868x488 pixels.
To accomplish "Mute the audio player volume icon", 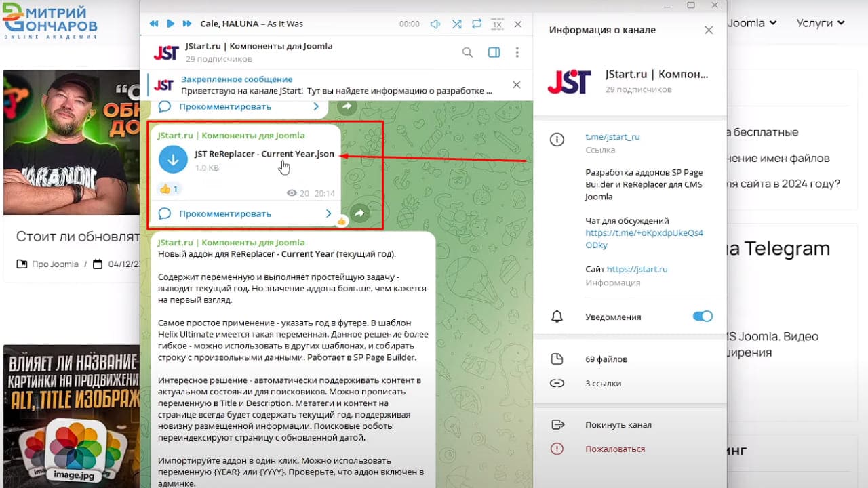I will click(x=435, y=24).
